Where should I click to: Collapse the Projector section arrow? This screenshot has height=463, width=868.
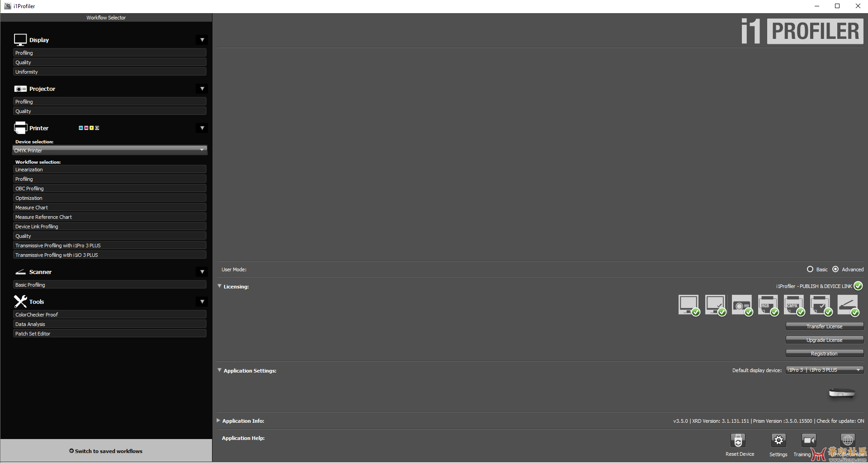coord(202,89)
